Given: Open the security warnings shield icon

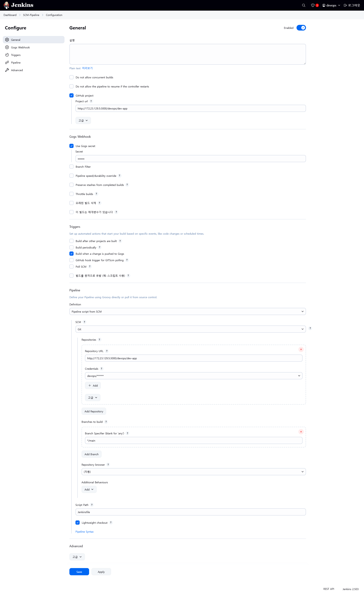Looking at the screenshot, I should [x=313, y=5].
